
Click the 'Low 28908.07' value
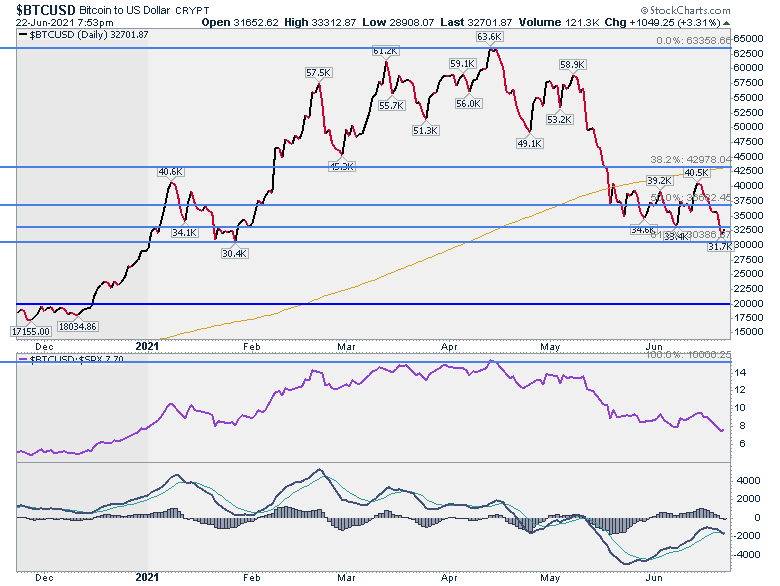[398, 22]
